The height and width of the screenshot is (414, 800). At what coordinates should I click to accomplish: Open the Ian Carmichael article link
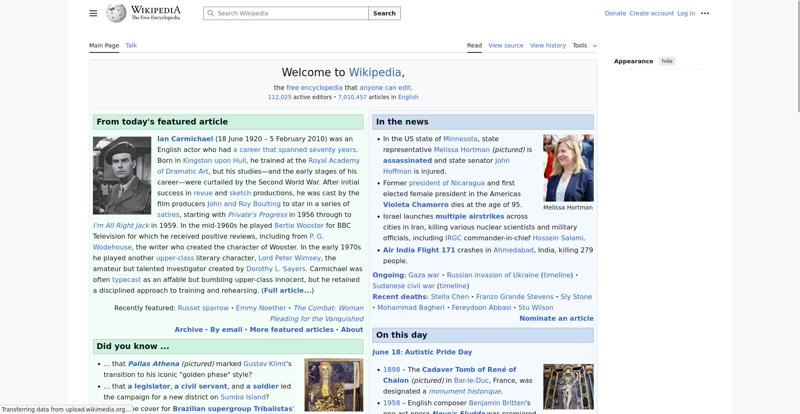(x=185, y=139)
